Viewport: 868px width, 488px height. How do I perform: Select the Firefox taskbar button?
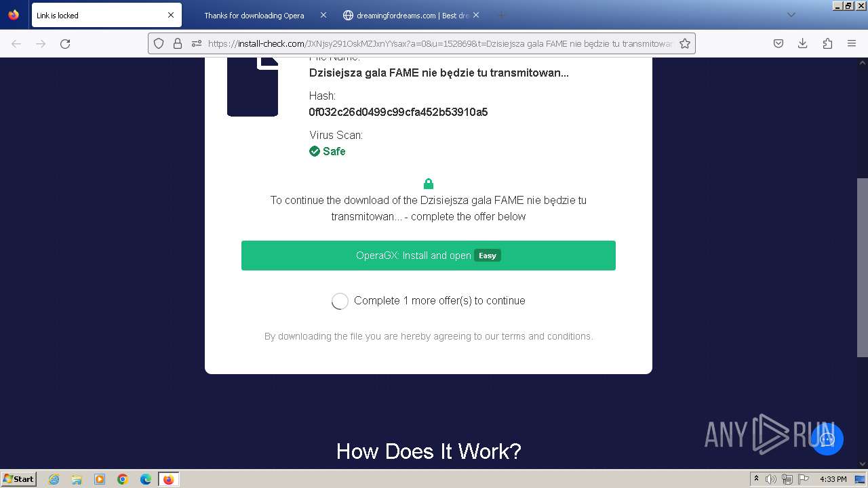click(169, 479)
